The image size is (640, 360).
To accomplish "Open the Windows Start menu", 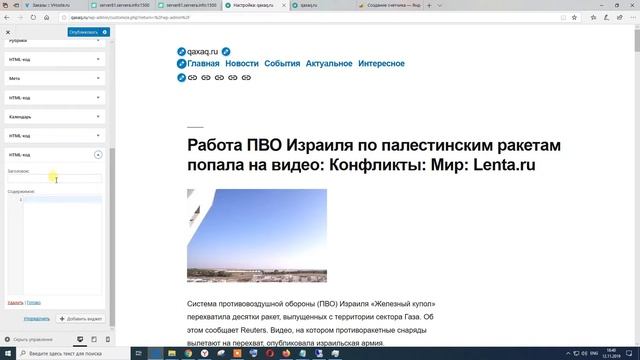I will [8, 353].
